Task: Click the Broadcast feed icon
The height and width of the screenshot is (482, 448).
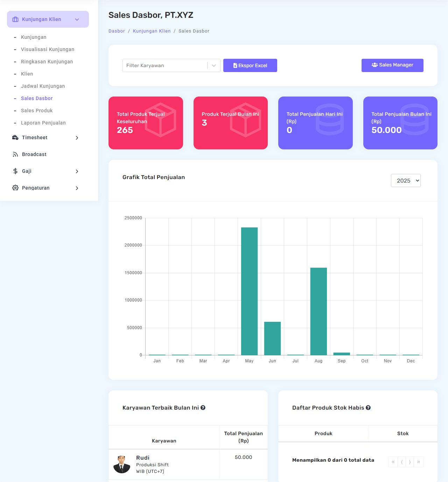Action: tap(15, 154)
